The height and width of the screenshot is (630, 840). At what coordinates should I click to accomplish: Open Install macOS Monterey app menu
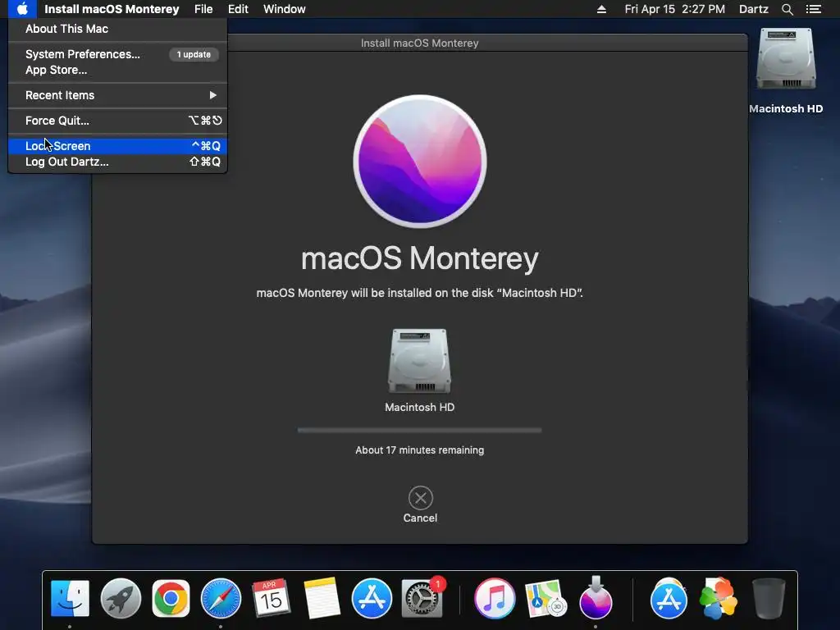(x=112, y=9)
